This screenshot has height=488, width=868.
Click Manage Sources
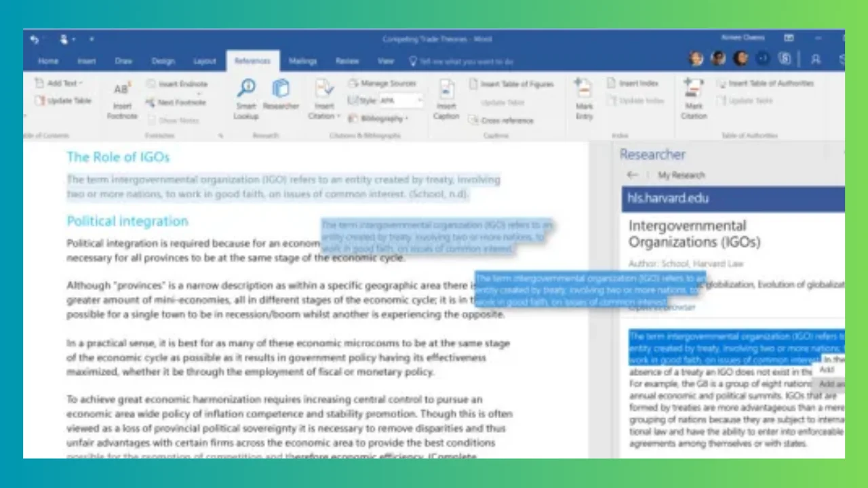pyautogui.click(x=382, y=83)
